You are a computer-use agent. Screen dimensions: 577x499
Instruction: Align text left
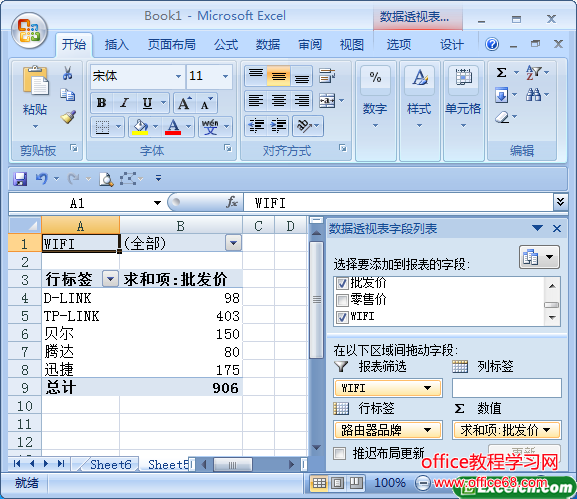tap(256, 100)
